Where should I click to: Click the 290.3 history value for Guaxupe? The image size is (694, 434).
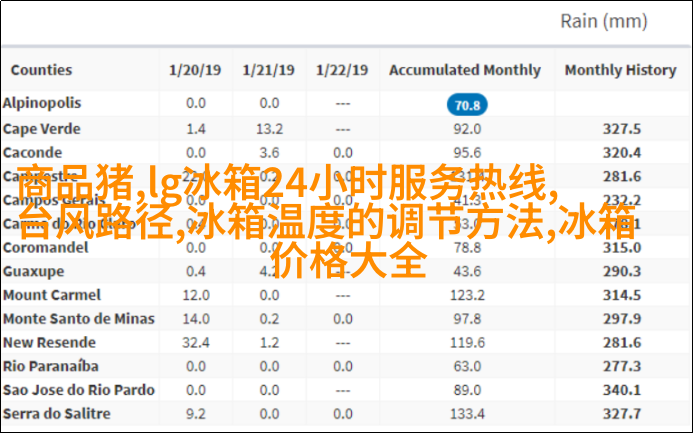[622, 271]
